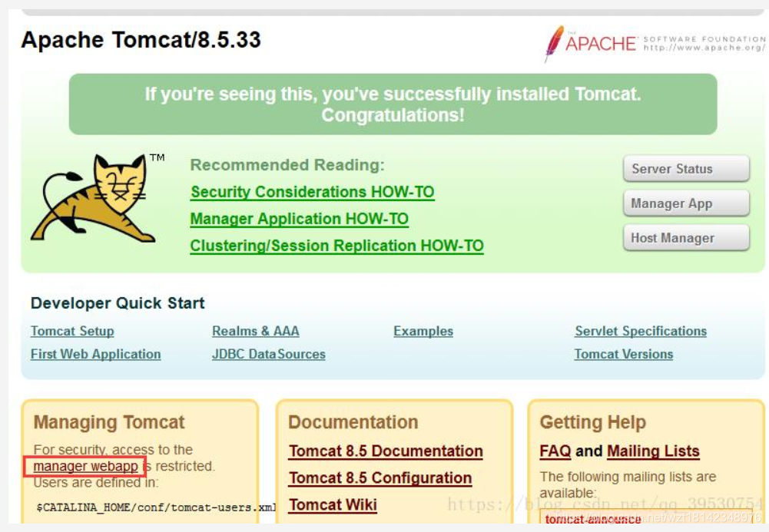Click the green congratulations banner text
769x532 pixels.
click(393, 104)
